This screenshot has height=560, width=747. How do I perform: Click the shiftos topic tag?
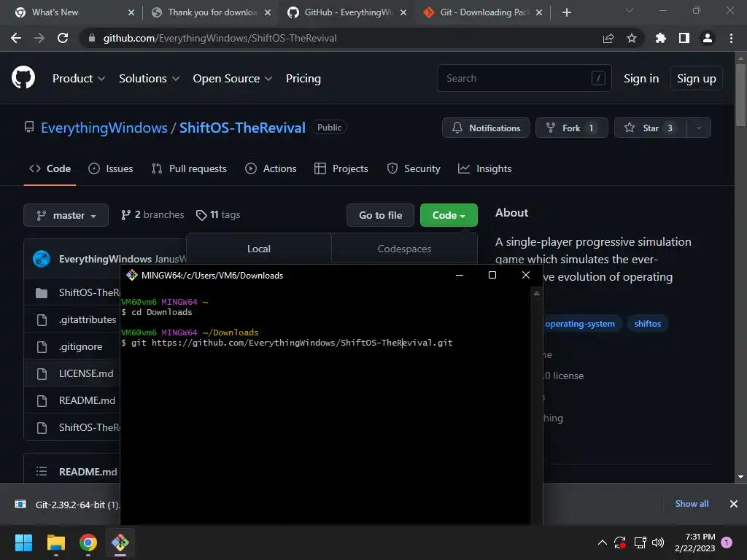coord(648,324)
